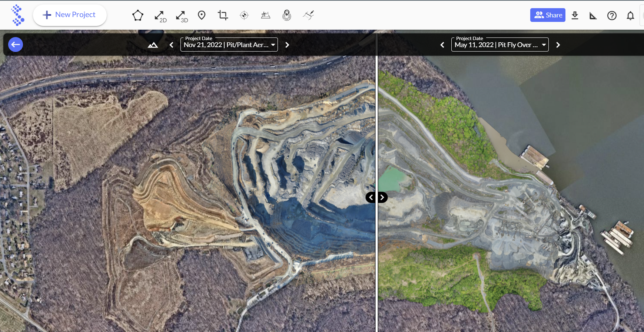Click the comparison slider handle on divider
Image resolution: width=644 pixels, height=332 pixels.
376,197
